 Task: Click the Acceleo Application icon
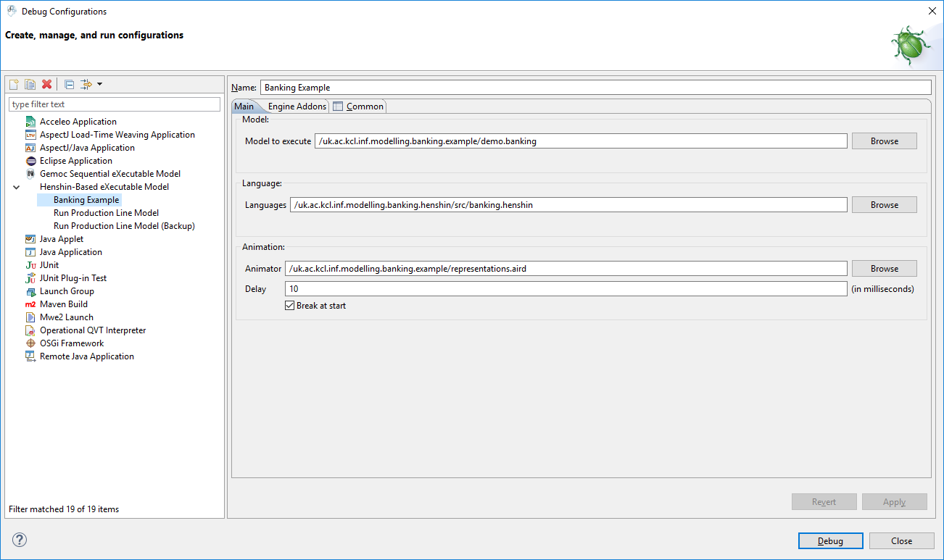click(x=30, y=122)
